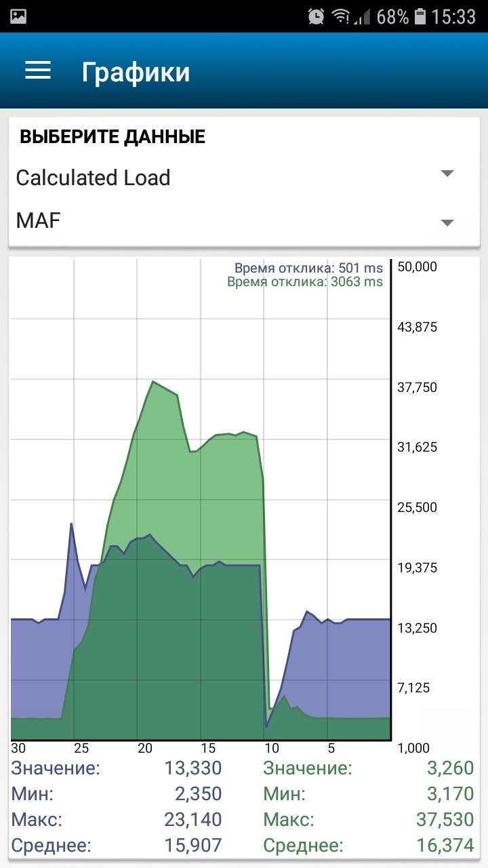Screen dimensions: 488x868
Task: Tap the green response time 3063 ms label
Action: (x=305, y=282)
